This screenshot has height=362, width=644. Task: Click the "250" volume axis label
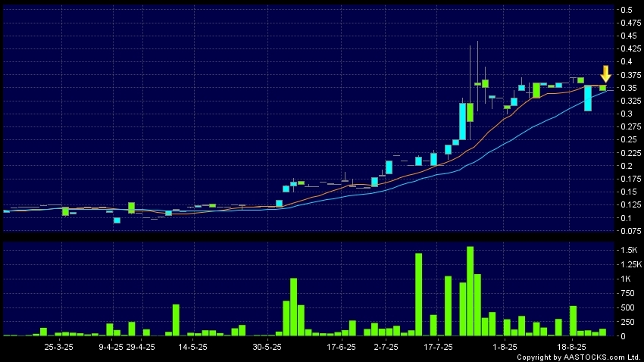coord(627,322)
